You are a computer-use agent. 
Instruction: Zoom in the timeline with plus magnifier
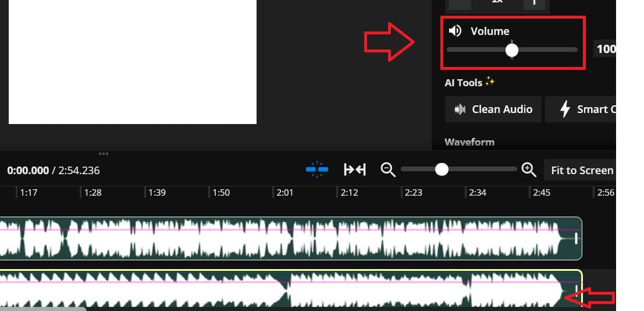529,169
